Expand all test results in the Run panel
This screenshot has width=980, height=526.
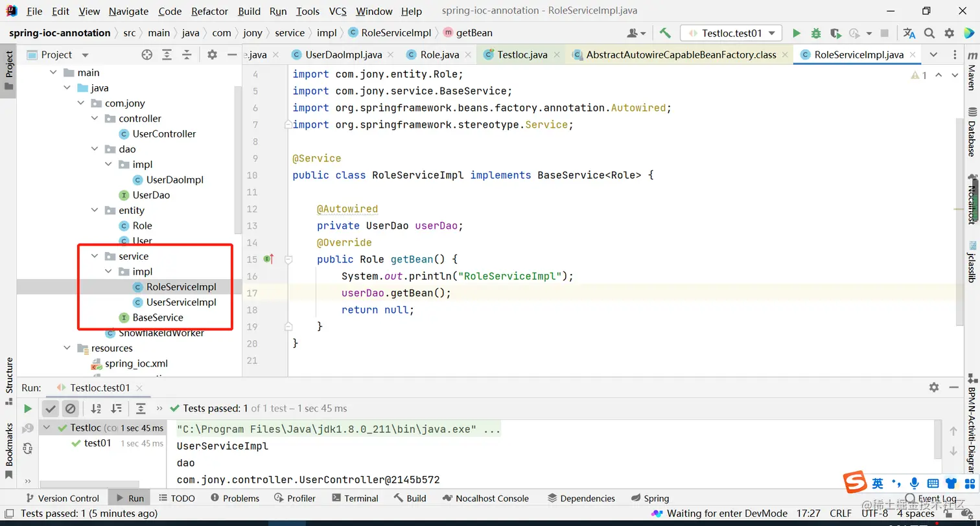[141, 409]
